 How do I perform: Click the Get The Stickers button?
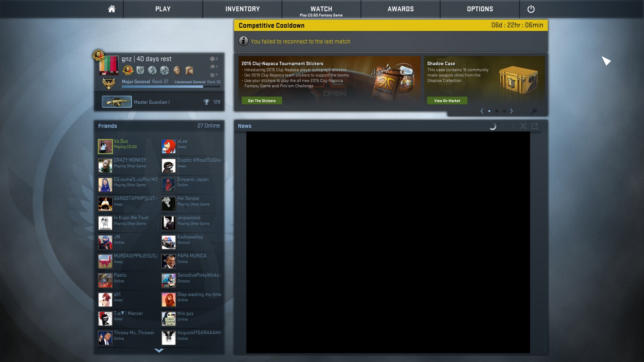click(262, 101)
